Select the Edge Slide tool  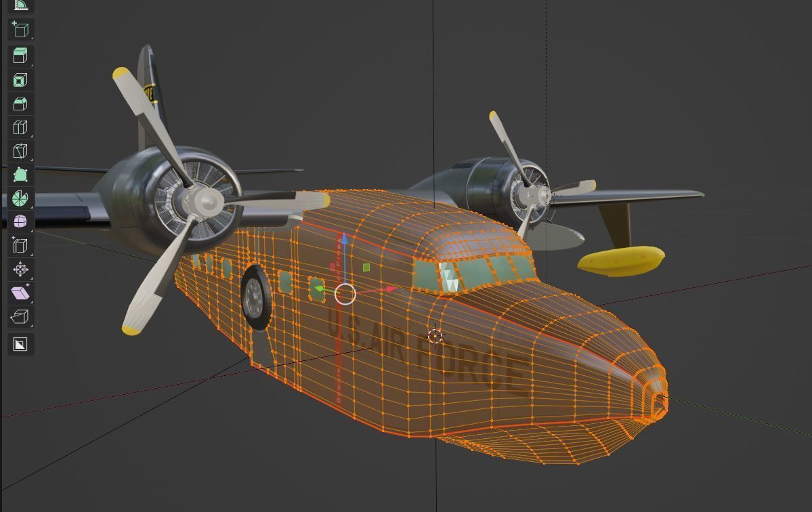point(20,245)
